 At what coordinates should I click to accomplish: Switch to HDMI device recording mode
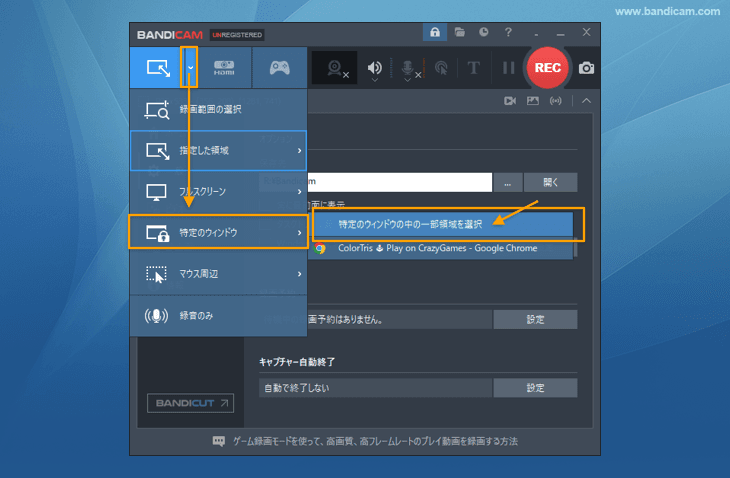(x=224, y=67)
